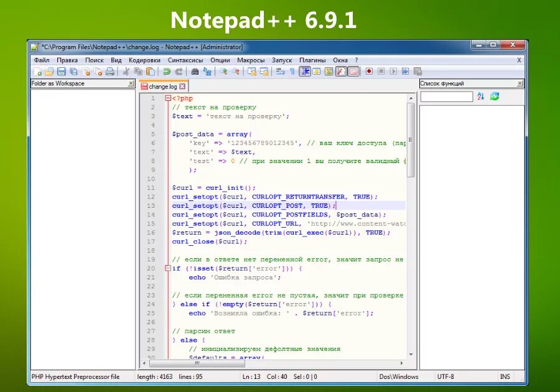Click the editor horizontal scrollbar thumb
The height and width of the screenshot is (392, 560).
[197, 363]
